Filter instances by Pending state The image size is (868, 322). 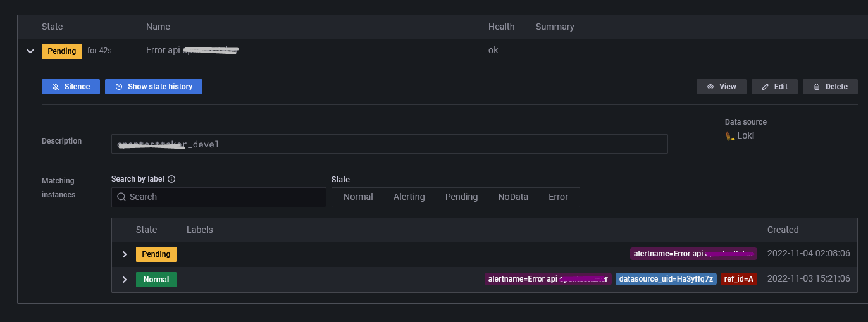tap(461, 197)
